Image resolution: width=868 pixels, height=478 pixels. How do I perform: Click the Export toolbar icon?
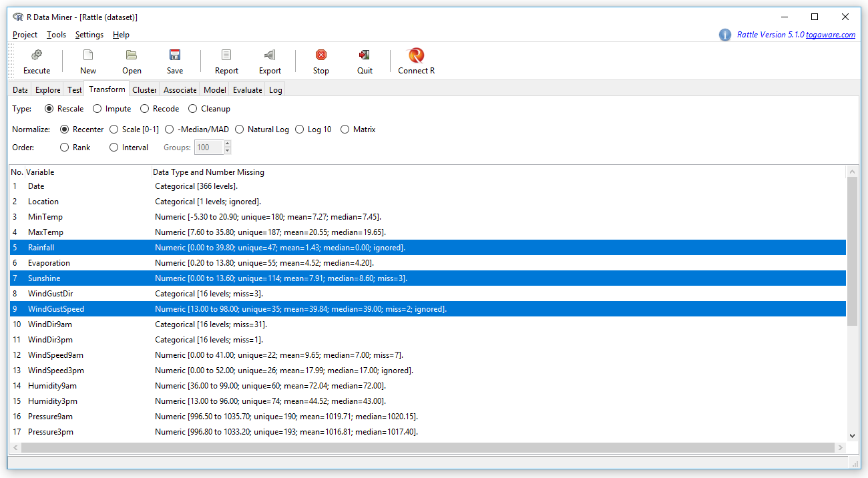270,61
